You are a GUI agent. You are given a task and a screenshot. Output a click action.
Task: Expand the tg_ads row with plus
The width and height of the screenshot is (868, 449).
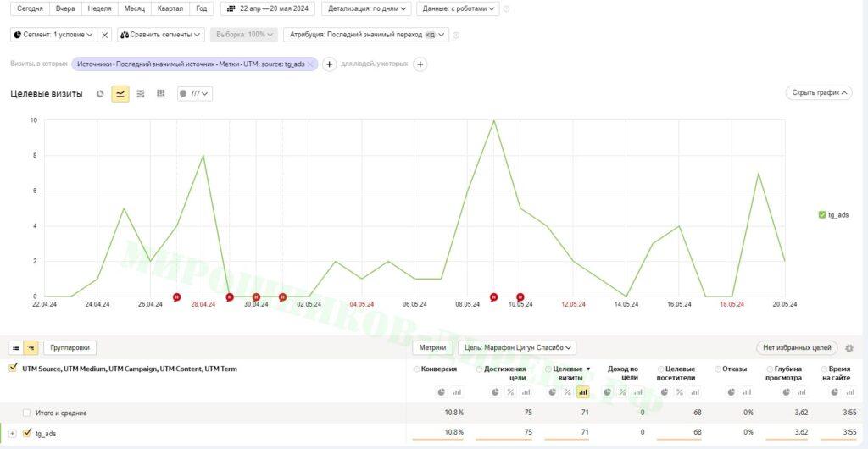point(13,434)
